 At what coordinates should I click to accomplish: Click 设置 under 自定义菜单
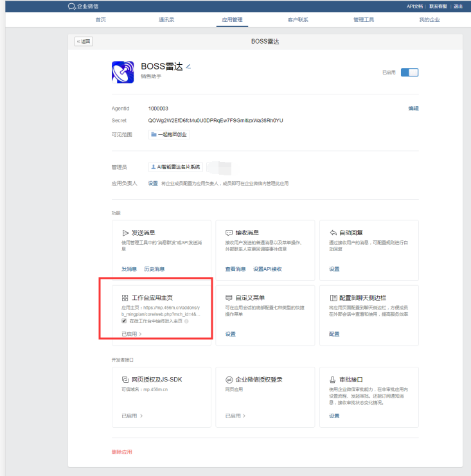click(230, 334)
